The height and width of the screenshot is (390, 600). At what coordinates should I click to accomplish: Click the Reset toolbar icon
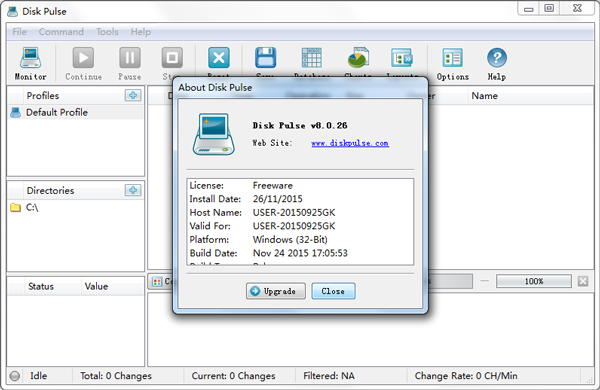(x=218, y=58)
